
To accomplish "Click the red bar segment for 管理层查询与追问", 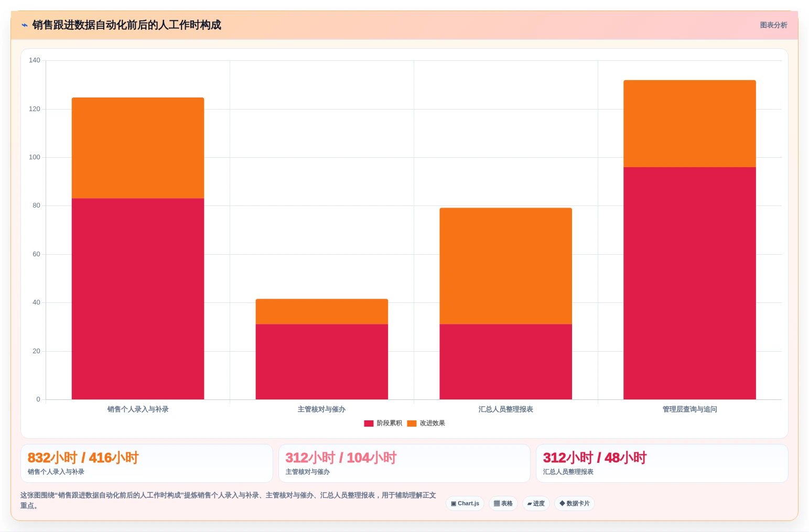I will [x=689, y=283].
